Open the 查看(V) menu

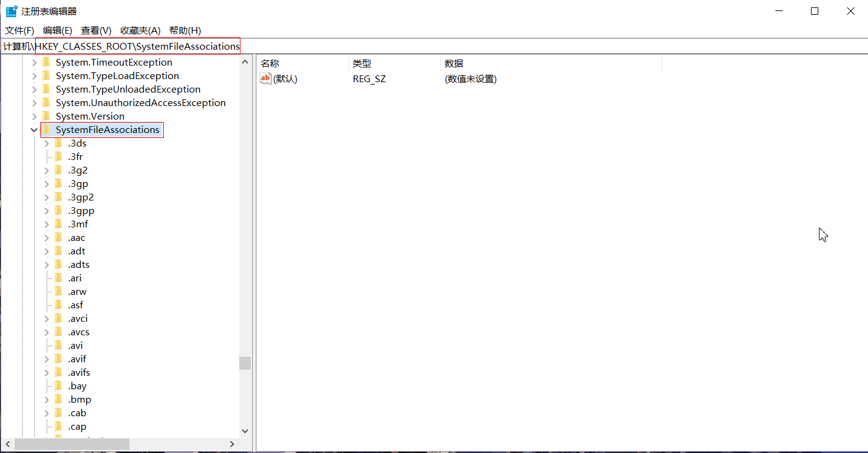click(96, 30)
